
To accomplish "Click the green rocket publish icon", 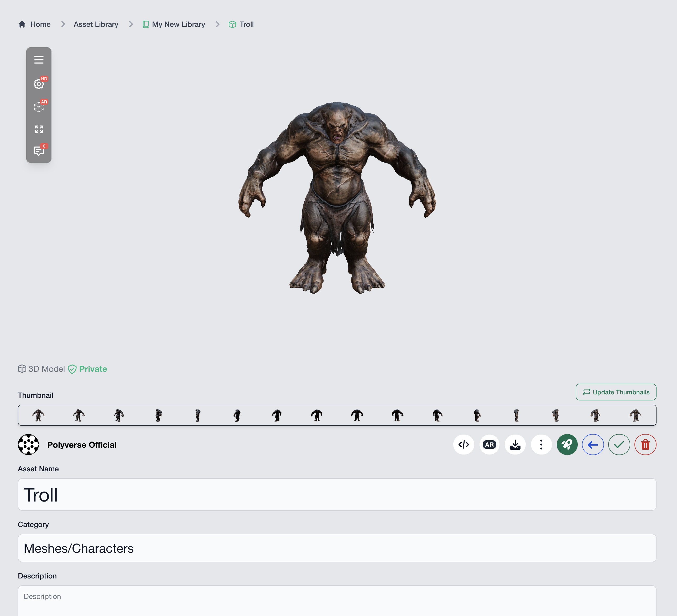I will tap(567, 445).
